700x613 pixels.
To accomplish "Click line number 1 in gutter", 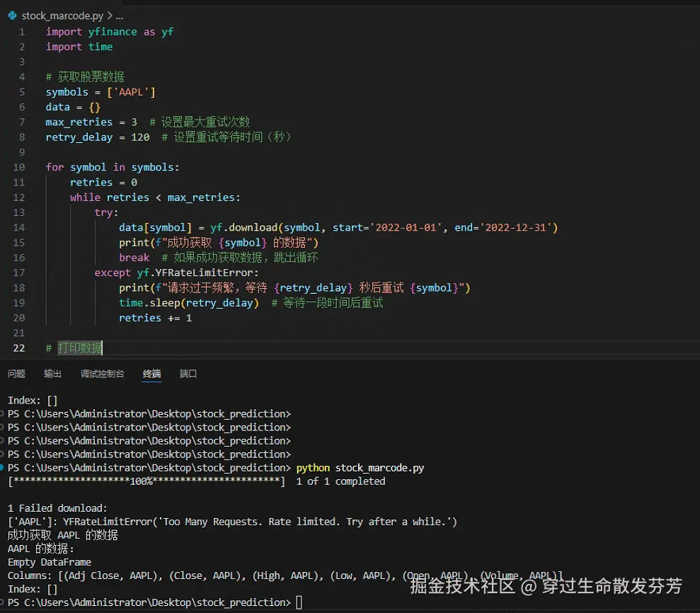I will [22, 32].
